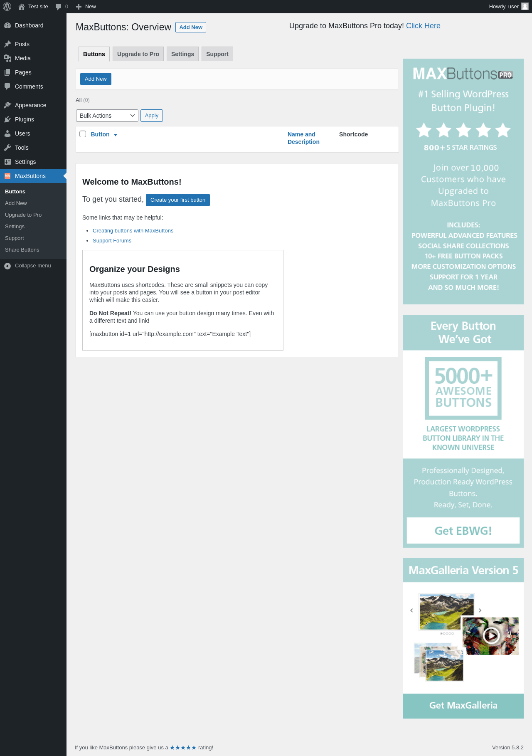Image resolution: width=532 pixels, height=756 pixels.
Task: Open Creating buttons with MaxButtons link
Action: click(133, 231)
